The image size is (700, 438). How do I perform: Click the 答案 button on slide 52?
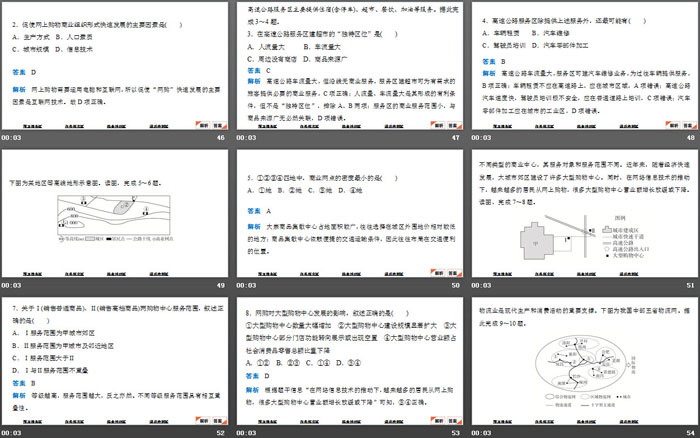[219, 421]
